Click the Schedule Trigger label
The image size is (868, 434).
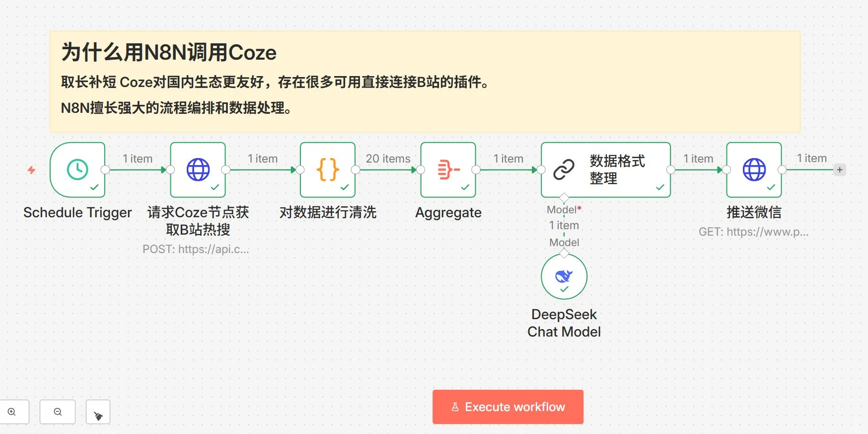(77, 213)
